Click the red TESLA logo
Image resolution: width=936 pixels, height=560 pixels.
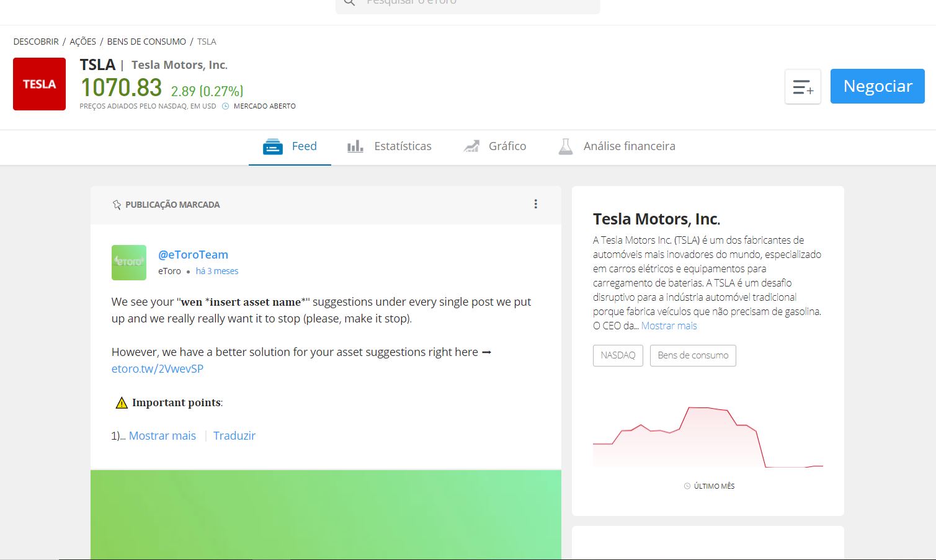[x=39, y=84]
